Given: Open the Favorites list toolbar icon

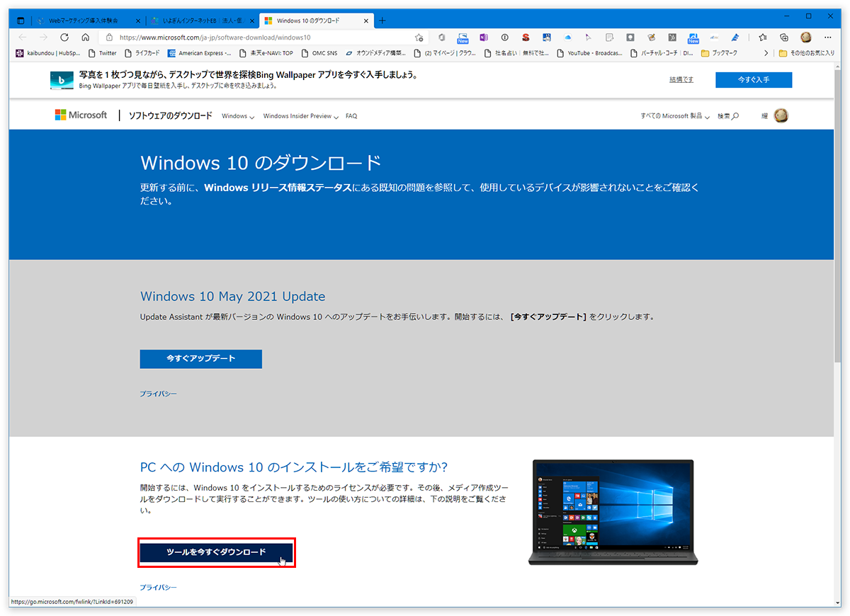Looking at the screenshot, I should 763,38.
